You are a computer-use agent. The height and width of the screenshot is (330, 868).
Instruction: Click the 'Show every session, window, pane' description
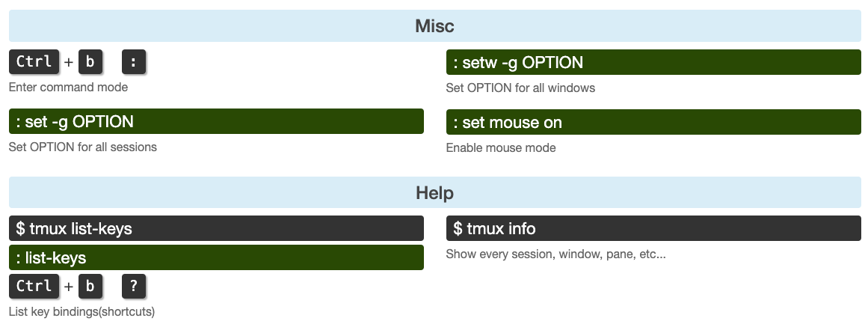555,254
